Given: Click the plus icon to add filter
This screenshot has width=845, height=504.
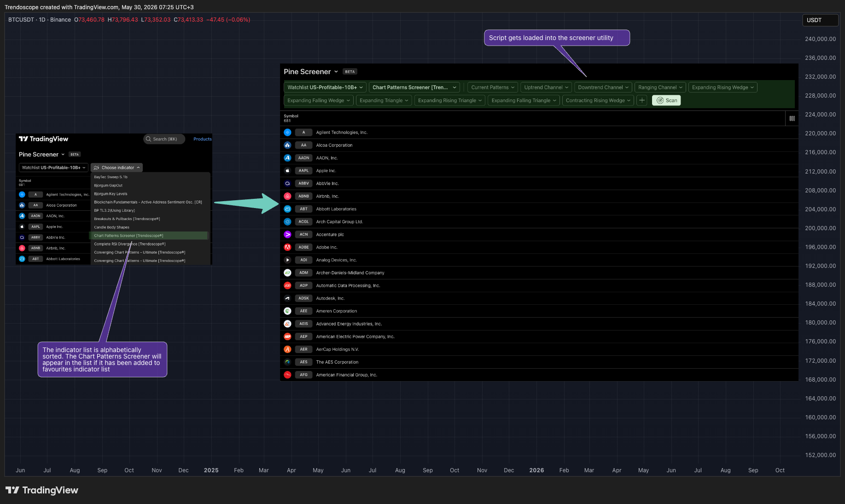Looking at the screenshot, I should [642, 100].
